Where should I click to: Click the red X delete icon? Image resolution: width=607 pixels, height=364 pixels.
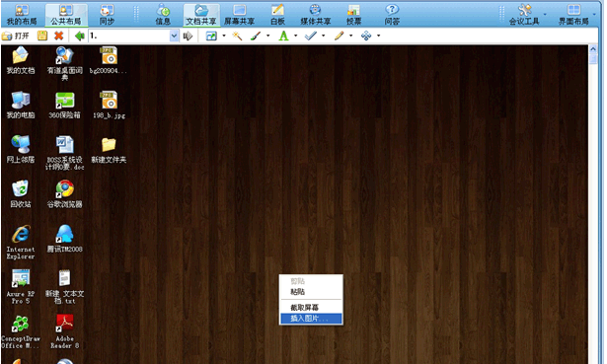tap(59, 36)
